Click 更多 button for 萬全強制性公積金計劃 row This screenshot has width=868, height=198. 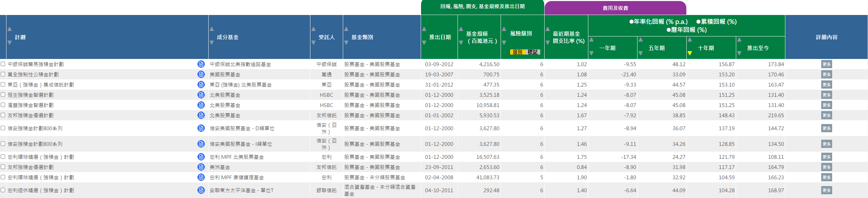tap(827, 74)
